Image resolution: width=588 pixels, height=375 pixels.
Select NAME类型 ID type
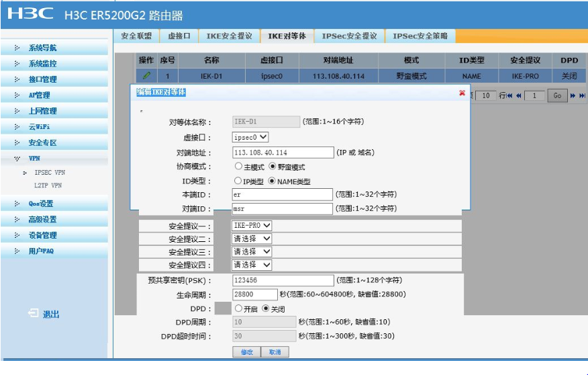click(272, 181)
